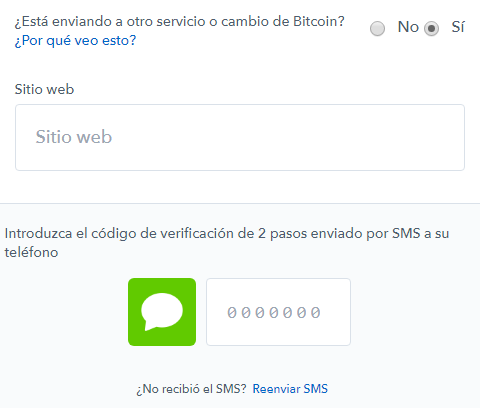Focus the 0000000 verification code field
The height and width of the screenshot is (408, 480).
278,312
